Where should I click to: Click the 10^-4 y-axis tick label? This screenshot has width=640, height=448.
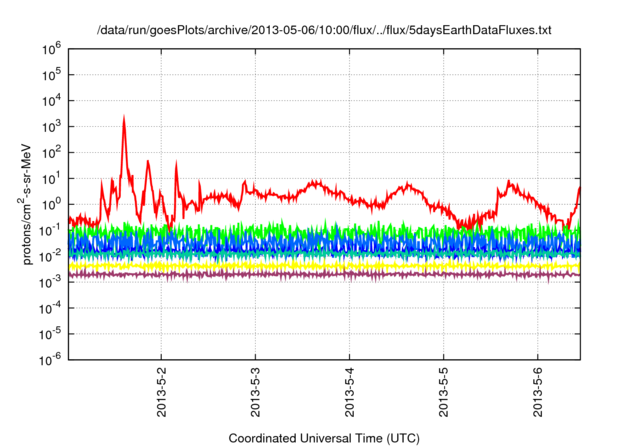[x=51, y=308]
